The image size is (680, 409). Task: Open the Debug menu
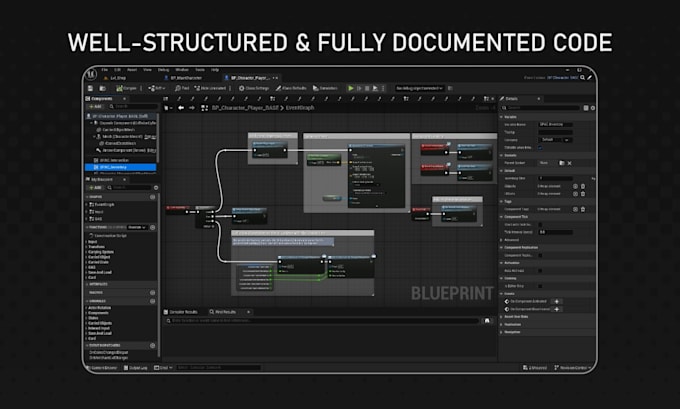163,70
